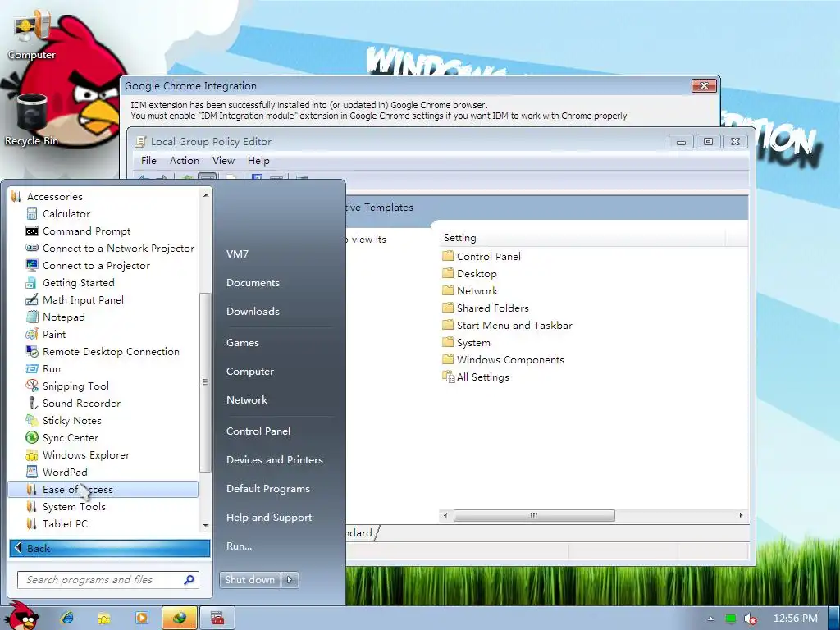Select All Settings item
This screenshot has width=840, height=630.
tap(476, 377)
